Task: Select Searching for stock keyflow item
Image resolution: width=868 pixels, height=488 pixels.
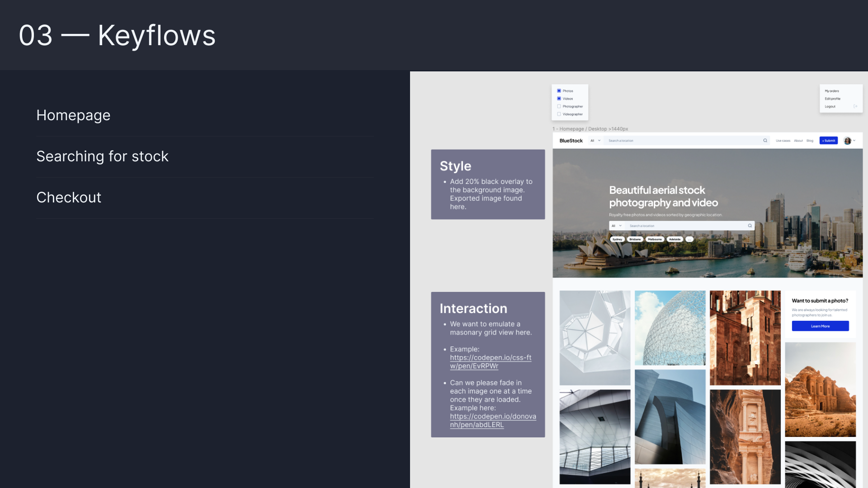Action: [103, 156]
